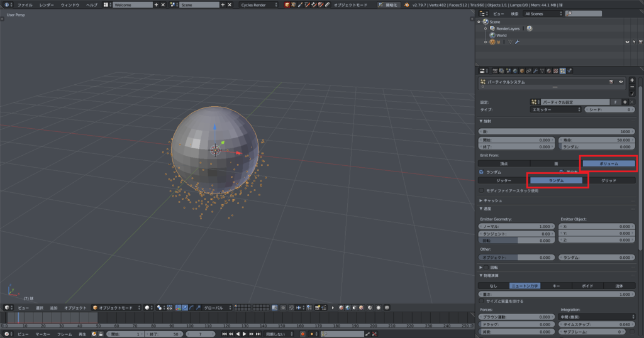The height and width of the screenshot is (338, 644).
Task: Open Cycles Render engine dropdown
Action: [x=259, y=5]
